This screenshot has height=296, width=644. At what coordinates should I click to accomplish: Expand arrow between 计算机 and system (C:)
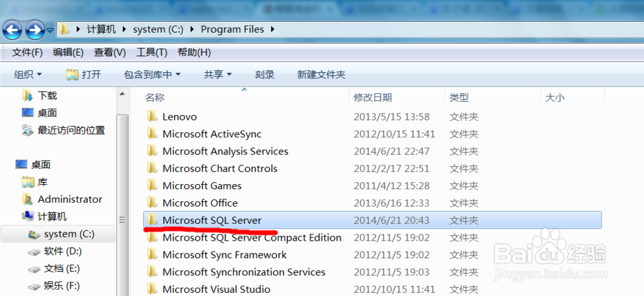124,29
